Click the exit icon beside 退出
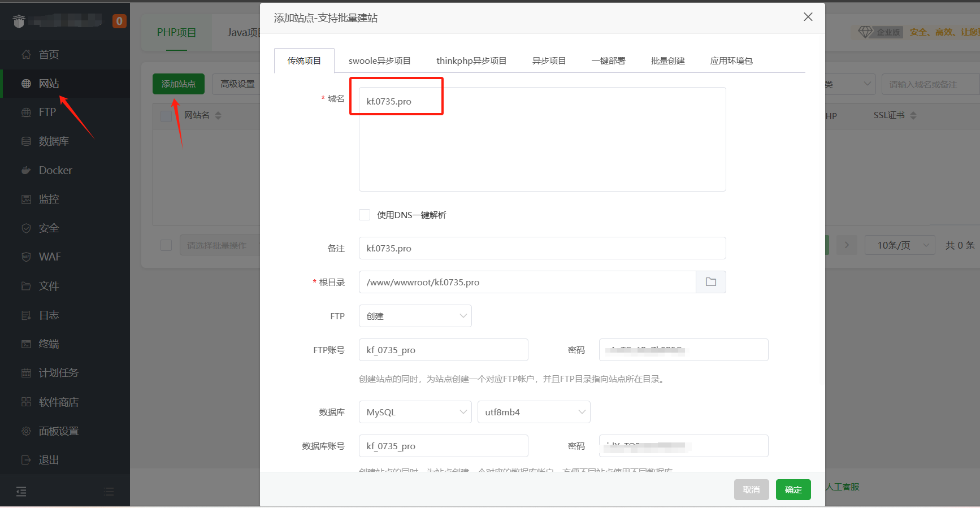 pyautogui.click(x=26, y=460)
